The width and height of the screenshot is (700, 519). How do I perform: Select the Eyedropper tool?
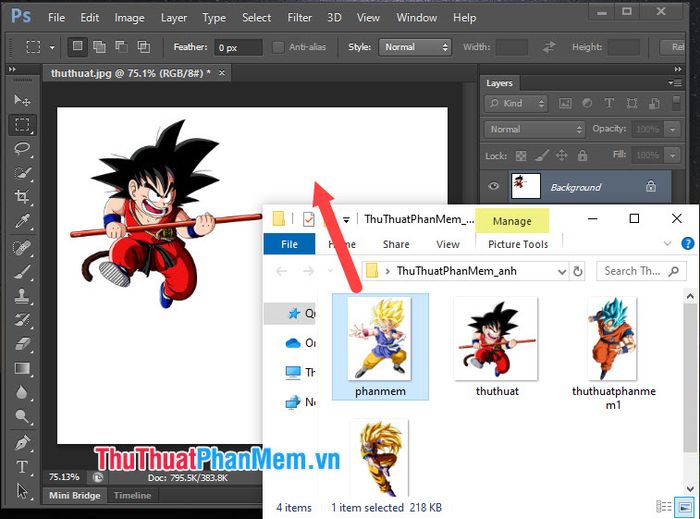click(x=22, y=221)
